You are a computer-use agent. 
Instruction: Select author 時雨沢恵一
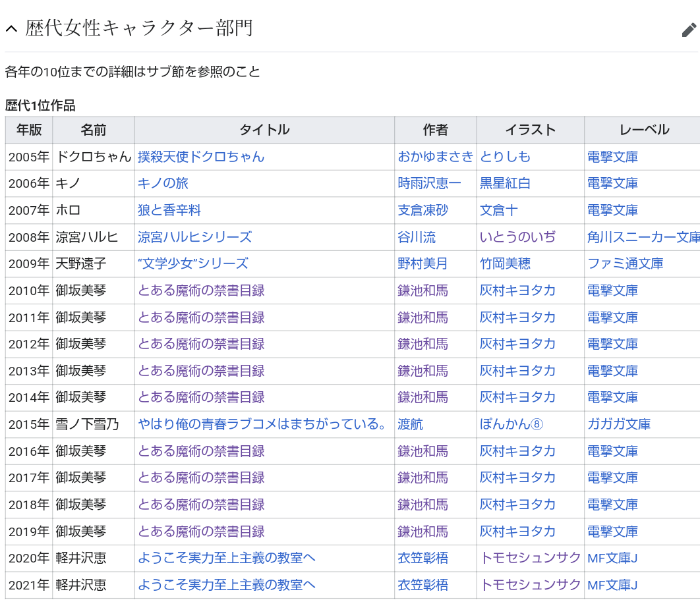click(x=429, y=184)
